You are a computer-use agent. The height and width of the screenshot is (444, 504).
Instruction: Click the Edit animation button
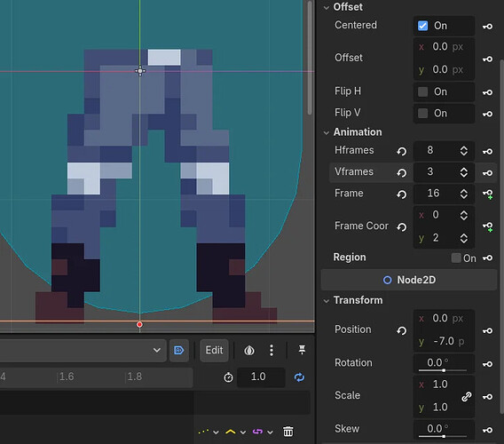[x=214, y=350]
